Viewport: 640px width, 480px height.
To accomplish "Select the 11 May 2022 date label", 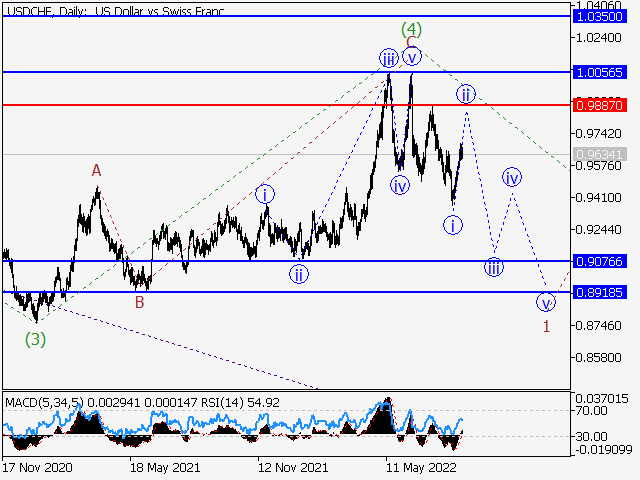I will [421, 468].
